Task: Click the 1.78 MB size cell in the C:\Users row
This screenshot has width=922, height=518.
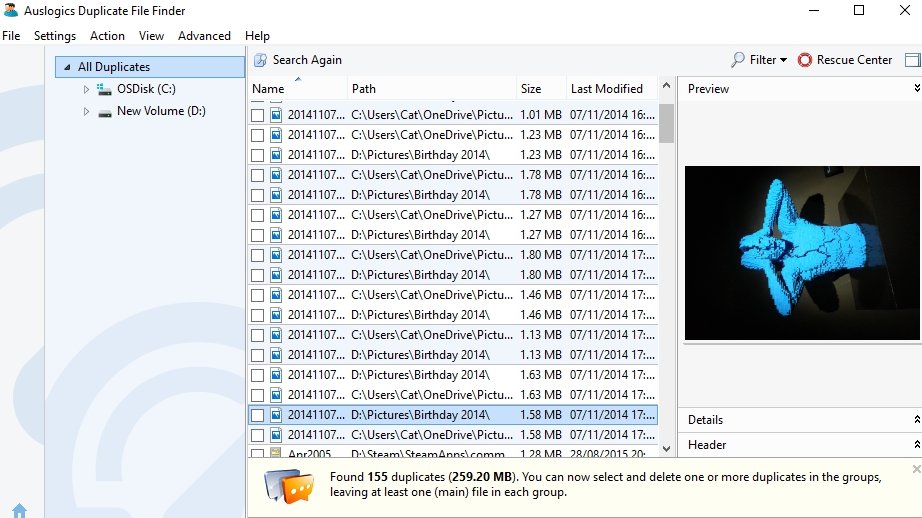Action: point(540,175)
